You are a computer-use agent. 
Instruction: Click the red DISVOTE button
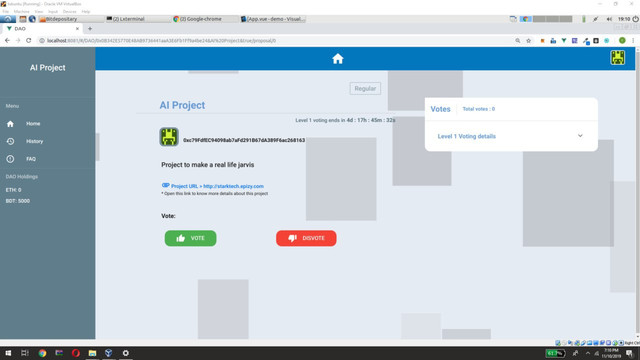click(306, 238)
